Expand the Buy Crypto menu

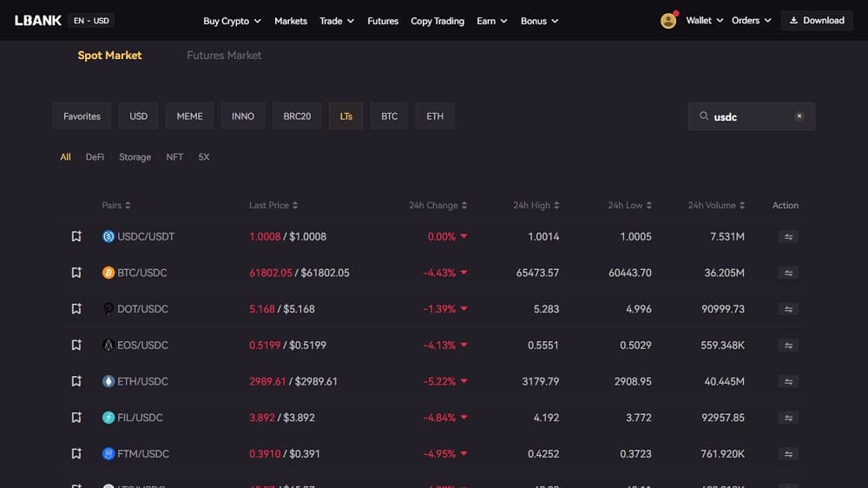232,21
